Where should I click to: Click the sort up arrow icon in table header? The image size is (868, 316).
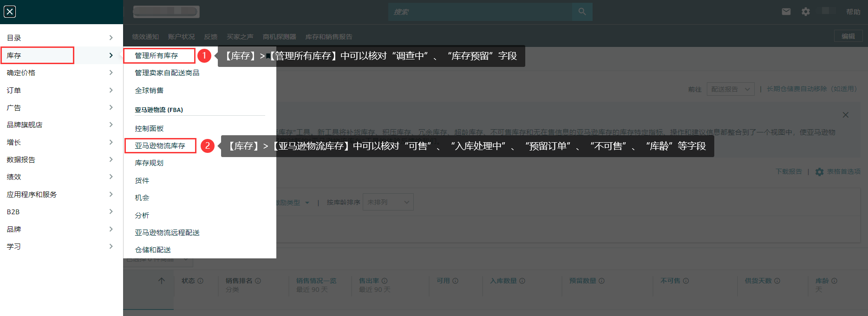click(x=162, y=281)
